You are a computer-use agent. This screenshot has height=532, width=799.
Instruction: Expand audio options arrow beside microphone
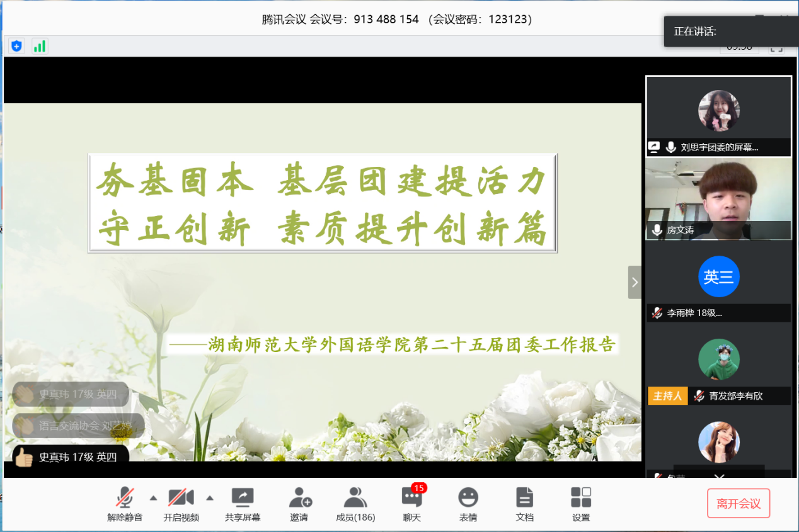[x=153, y=498]
